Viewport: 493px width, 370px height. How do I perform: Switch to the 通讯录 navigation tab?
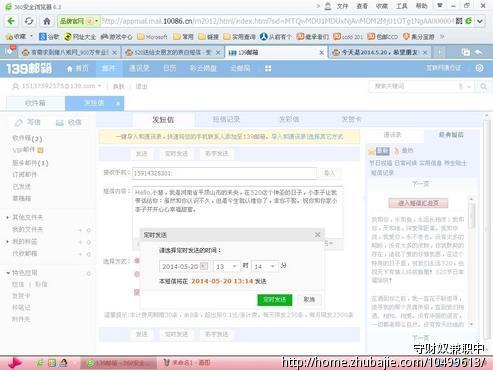[x=139, y=69]
